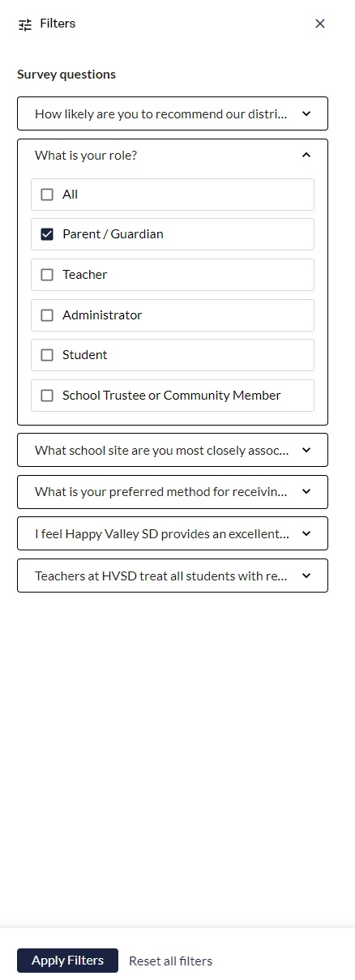Uncheck the Parent / Guardian checkbox
The height and width of the screenshot is (980, 355).
coord(47,234)
